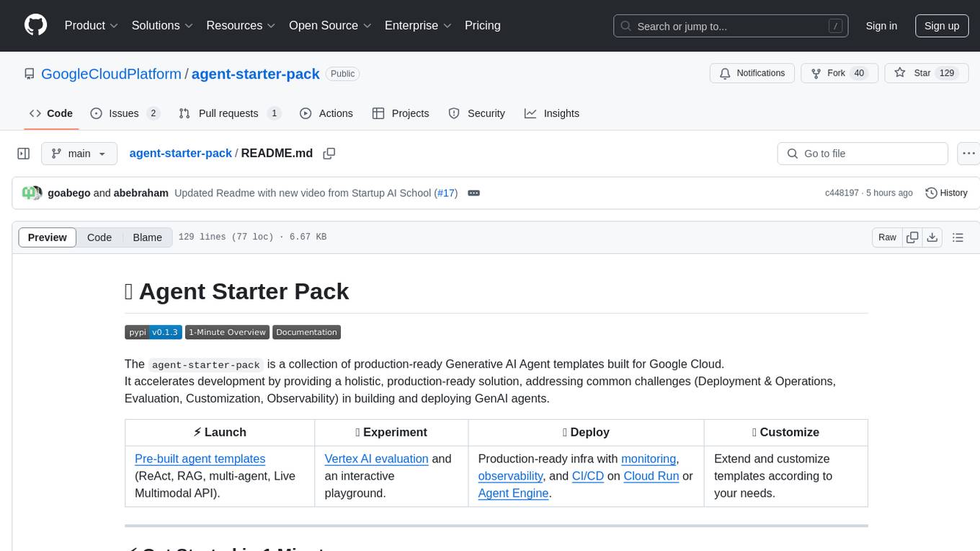980x551 pixels.
Task: Open commit c448197
Action: click(842, 193)
